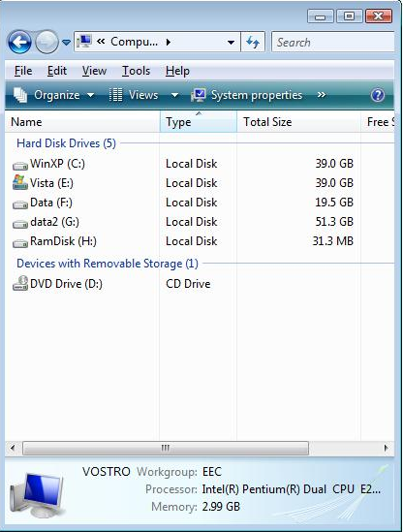The width and height of the screenshot is (403, 532).
Task: Open the Views dropdown arrow
Action: [x=174, y=95]
